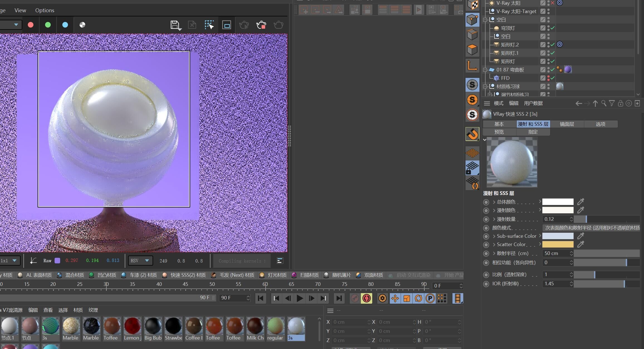Collapse the 01 87 弯曲板 tree item
The width and height of the screenshot is (644, 349).
pyautogui.click(x=485, y=70)
